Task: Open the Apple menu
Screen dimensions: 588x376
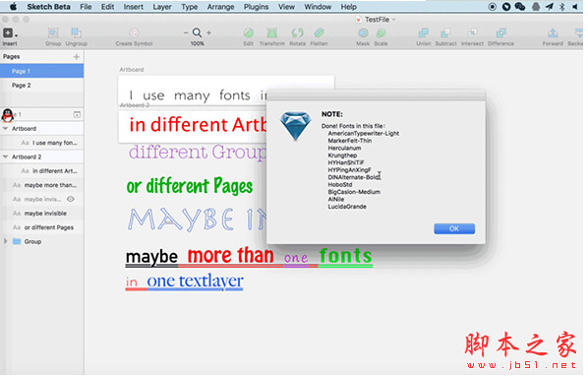Action: 13,6
